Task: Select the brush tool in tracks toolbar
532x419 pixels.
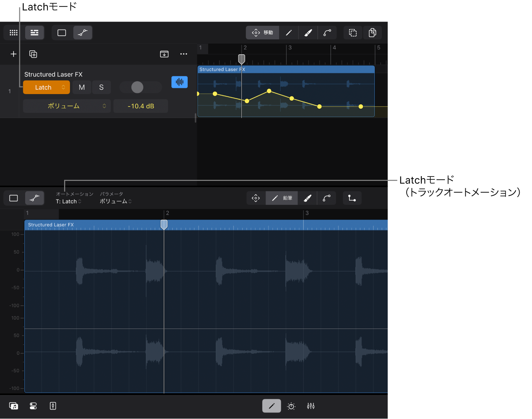Action: [x=308, y=33]
